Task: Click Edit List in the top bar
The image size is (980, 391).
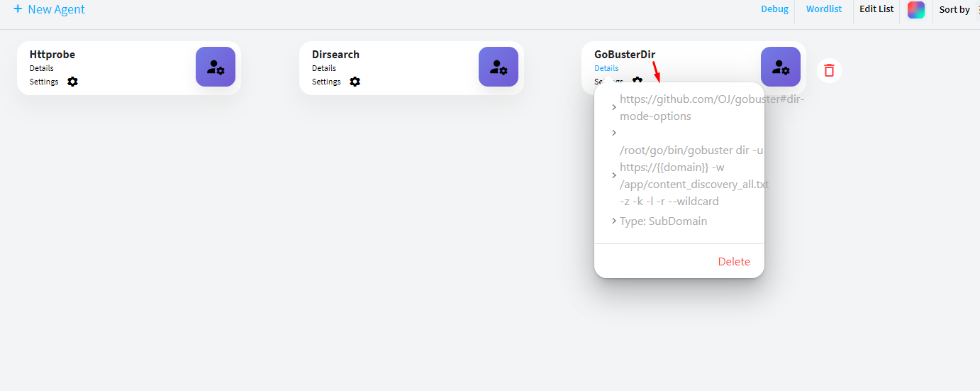Action: 876,9
